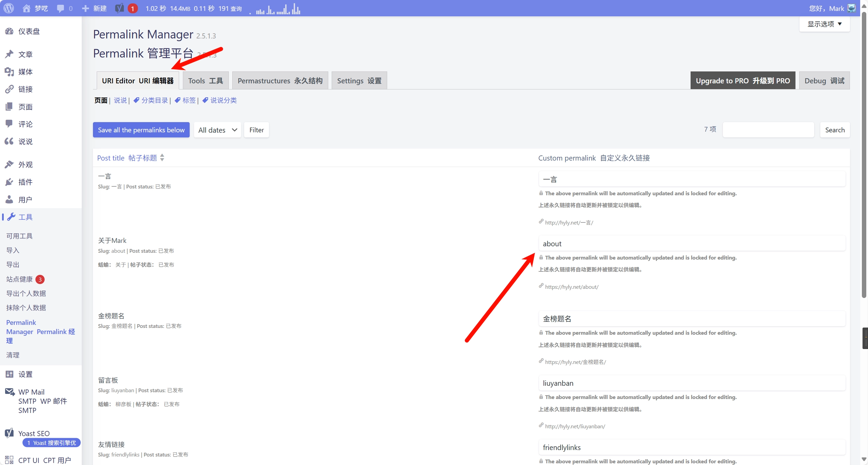The height and width of the screenshot is (465, 868).
Task: Open Comments sidebar icon
Action: [9, 124]
